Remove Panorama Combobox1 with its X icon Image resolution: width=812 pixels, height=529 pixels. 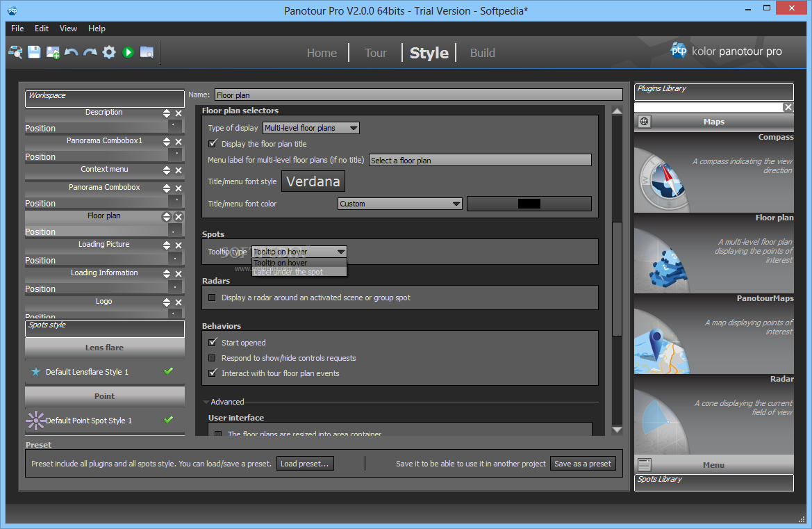(179, 142)
